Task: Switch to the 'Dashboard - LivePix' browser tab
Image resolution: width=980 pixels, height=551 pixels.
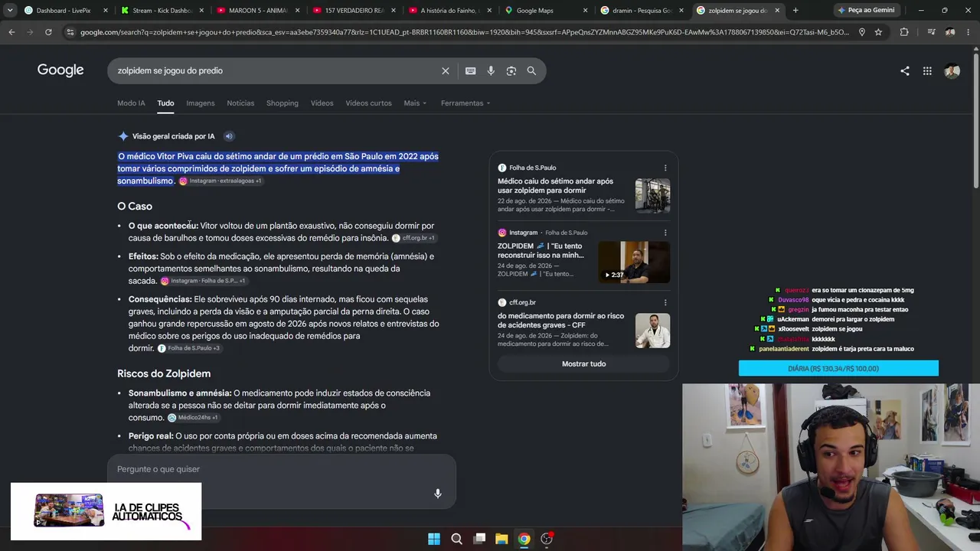Action: point(65,10)
